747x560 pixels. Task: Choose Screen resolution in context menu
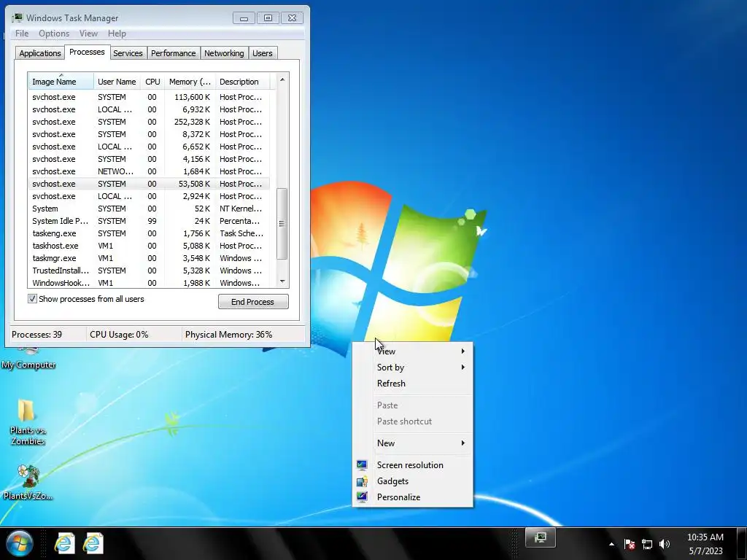413,464
